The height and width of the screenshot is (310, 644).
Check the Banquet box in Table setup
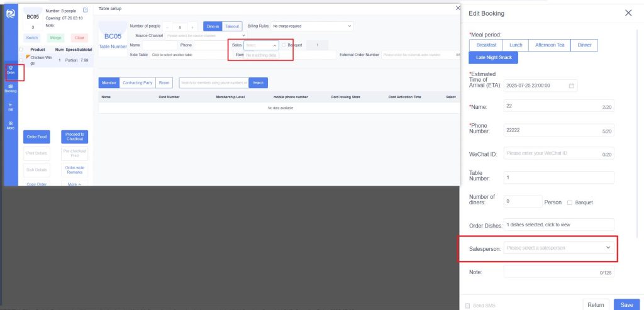(284, 45)
